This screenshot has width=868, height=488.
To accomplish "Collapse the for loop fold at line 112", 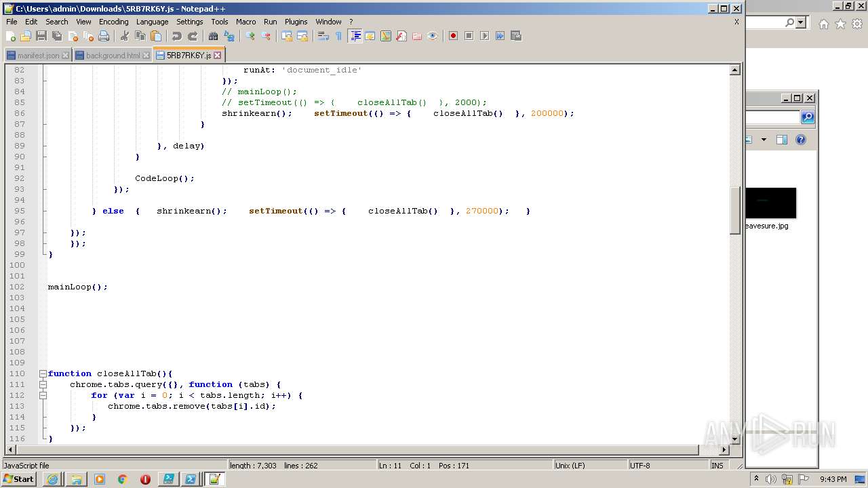I will 43,395.
